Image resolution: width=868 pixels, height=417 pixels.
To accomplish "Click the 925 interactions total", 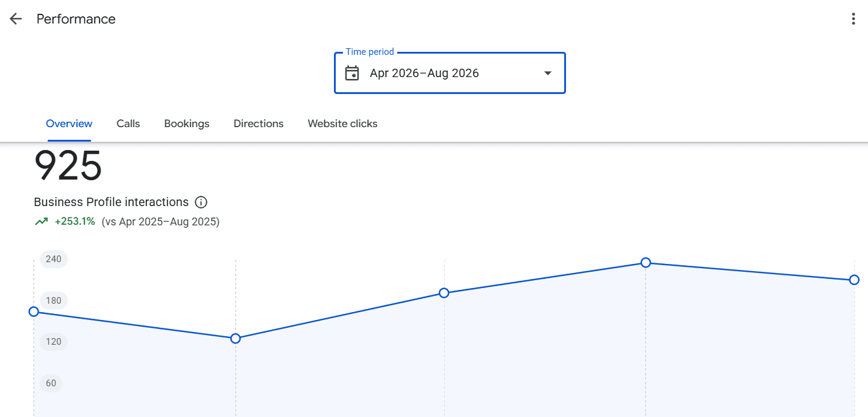I will click(68, 166).
